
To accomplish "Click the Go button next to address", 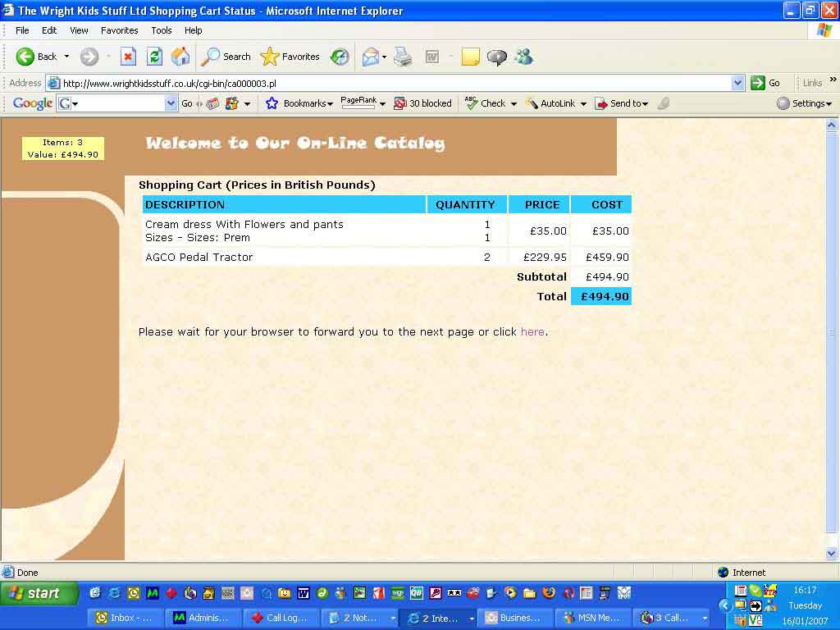I will coord(766,83).
